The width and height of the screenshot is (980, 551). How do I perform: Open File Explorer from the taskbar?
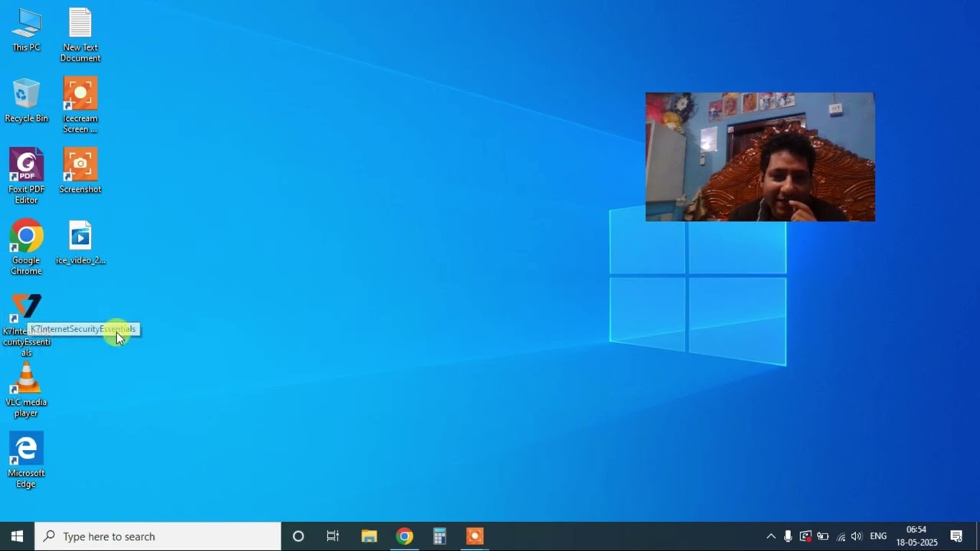pyautogui.click(x=369, y=536)
